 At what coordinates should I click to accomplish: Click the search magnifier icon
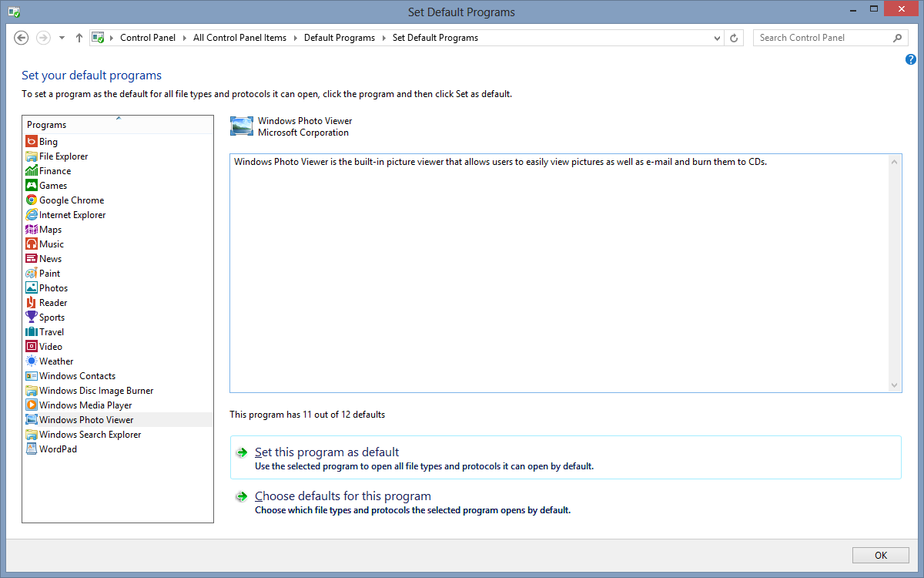point(898,38)
